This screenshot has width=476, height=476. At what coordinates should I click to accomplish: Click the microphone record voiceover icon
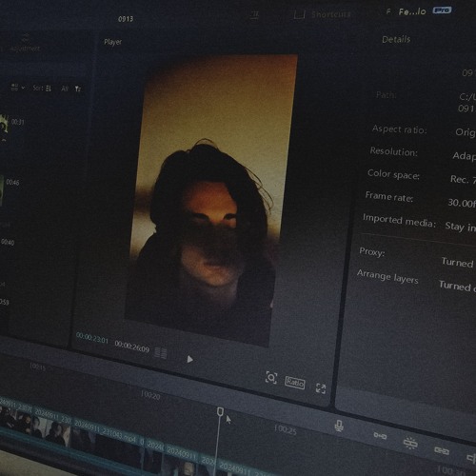[339, 426]
